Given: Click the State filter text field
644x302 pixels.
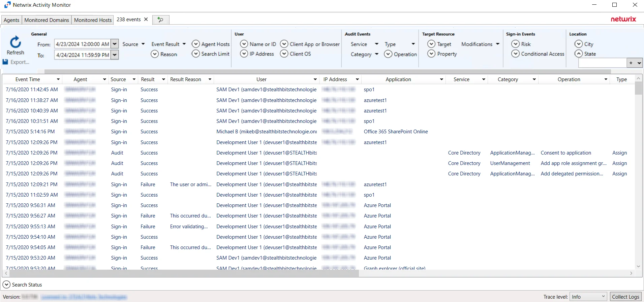Looking at the screenshot, I should [602, 63].
